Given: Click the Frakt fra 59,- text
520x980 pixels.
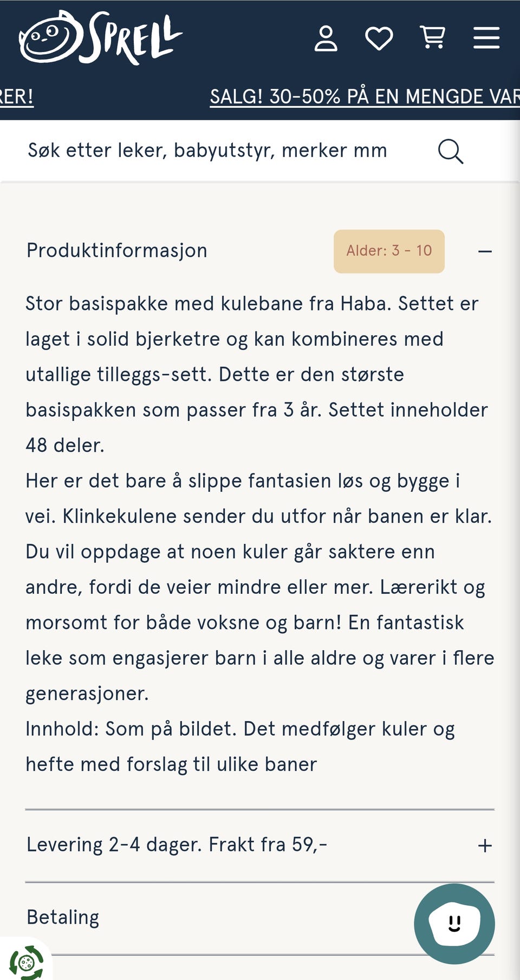Looking at the screenshot, I should point(268,845).
